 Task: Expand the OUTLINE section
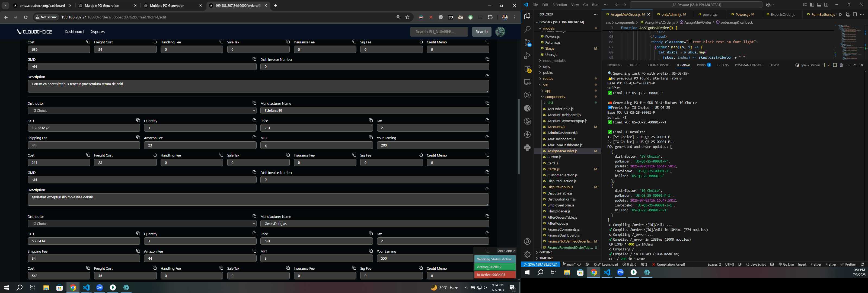coord(545,252)
